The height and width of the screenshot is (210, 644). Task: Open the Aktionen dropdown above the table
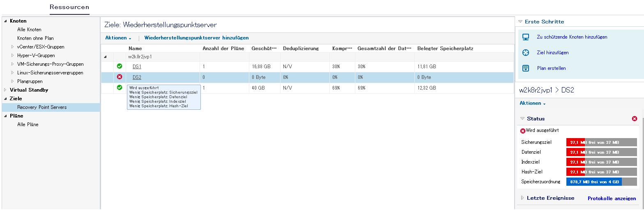point(118,38)
